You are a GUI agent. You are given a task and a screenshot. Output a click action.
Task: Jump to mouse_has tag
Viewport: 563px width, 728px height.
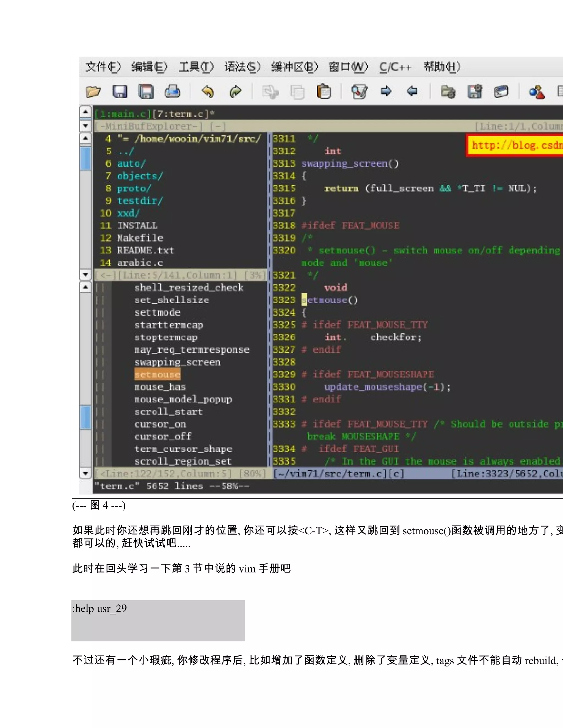pyautogui.click(x=160, y=387)
